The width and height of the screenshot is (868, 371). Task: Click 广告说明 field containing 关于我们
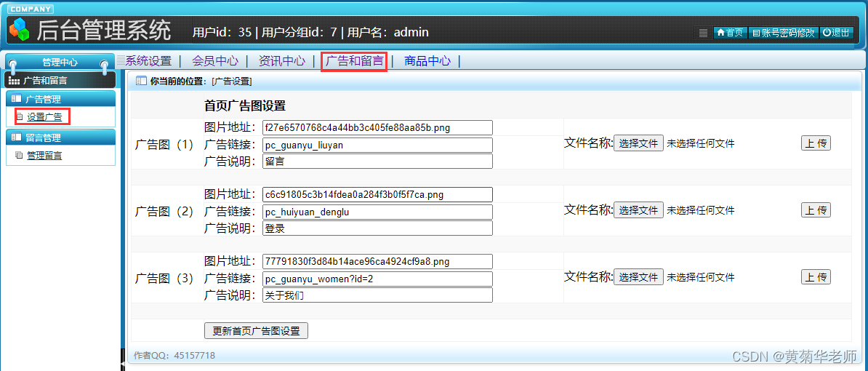(x=377, y=295)
